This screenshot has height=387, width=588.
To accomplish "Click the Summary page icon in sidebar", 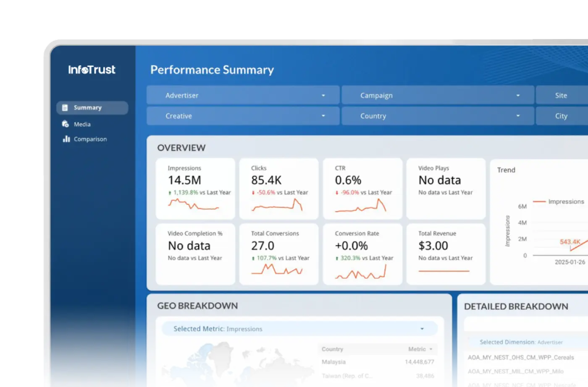I will coord(65,108).
